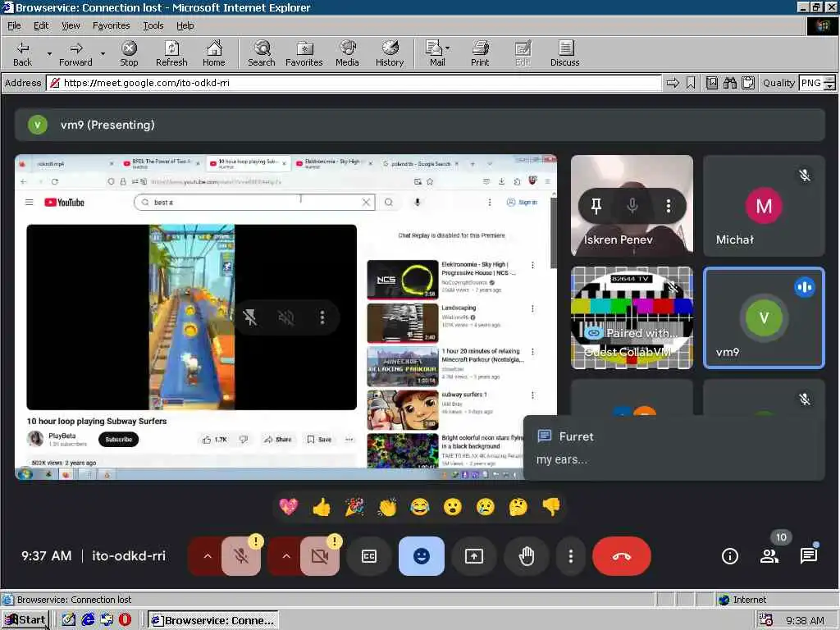Image resolution: width=840 pixels, height=630 pixels.
Task: Mute presentation audio with crossed speaker icon
Action: click(x=286, y=317)
